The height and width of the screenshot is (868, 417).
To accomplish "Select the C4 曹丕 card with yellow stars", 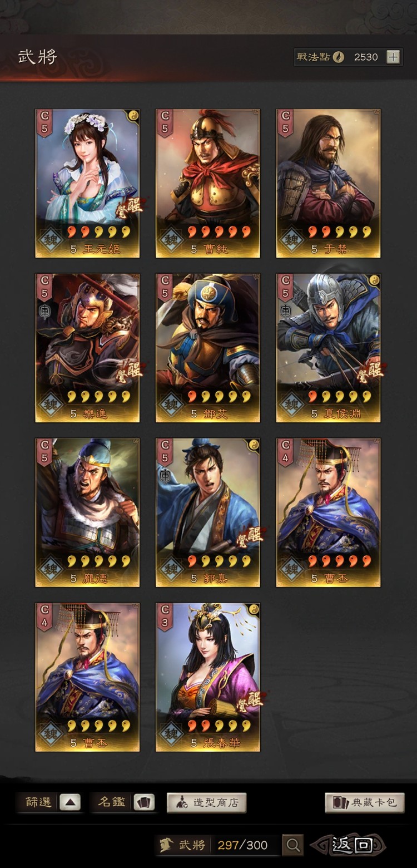I will point(87,677).
